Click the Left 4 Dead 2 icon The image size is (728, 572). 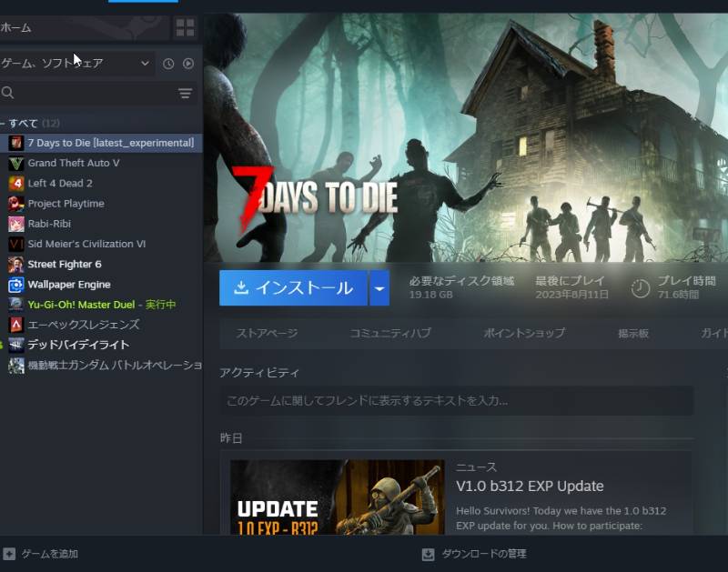coord(15,184)
